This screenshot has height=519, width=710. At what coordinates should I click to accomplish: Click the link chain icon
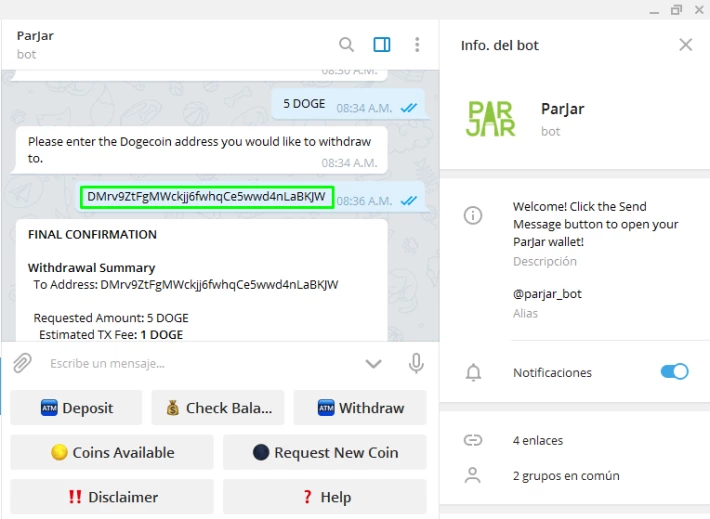pos(473,440)
